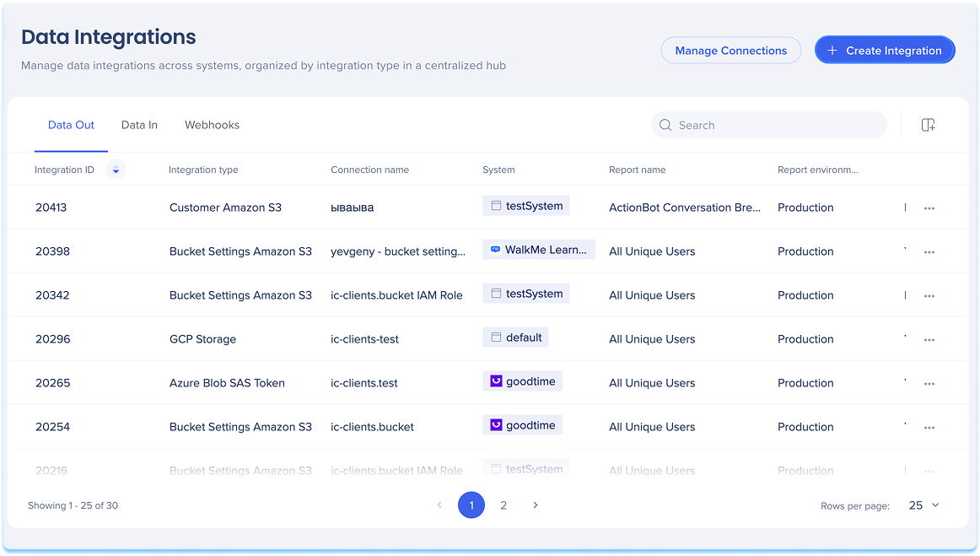Expand the Rows per page dropdown
The width and height of the screenshot is (980, 556).
923,505
